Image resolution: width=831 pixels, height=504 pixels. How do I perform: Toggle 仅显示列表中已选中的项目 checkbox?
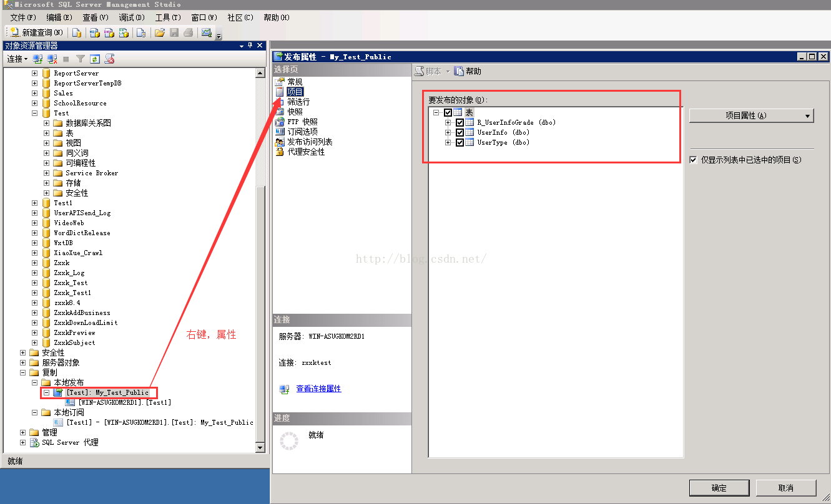(x=693, y=160)
